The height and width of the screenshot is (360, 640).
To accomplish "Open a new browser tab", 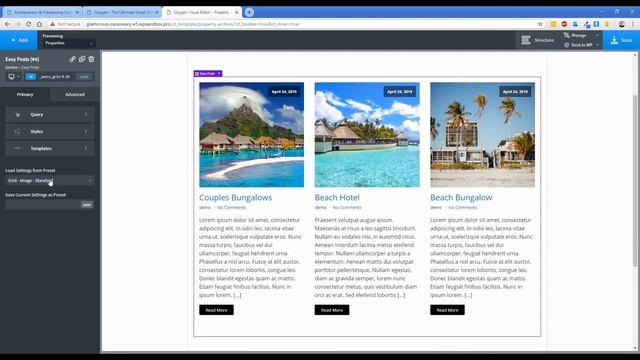I will pyautogui.click(x=249, y=12).
